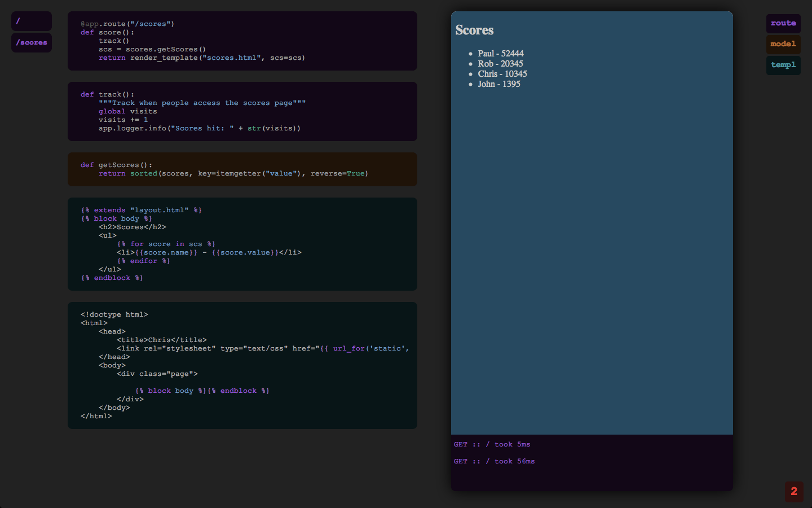Image resolution: width=812 pixels, height=508 pixels.
Task: Toggle the templ code filter
Action: pyautogui.click(x=783, y=65)
